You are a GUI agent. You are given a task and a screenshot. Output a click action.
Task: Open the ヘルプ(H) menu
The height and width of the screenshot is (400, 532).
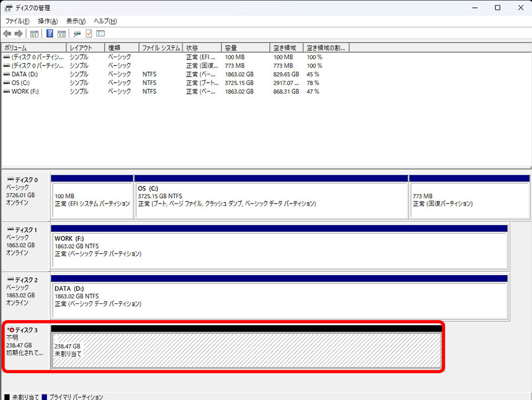(x=105, y=21)
